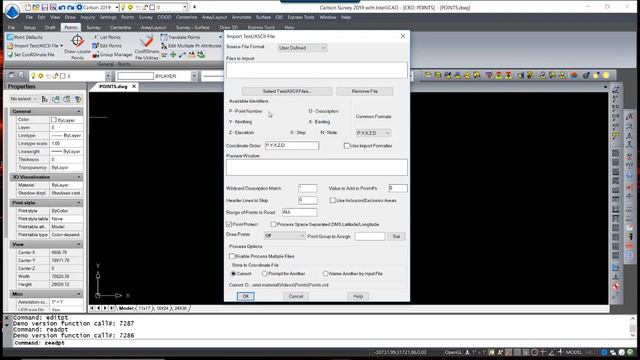Select the Current coordinate file radio

click(x=233, y=273)
